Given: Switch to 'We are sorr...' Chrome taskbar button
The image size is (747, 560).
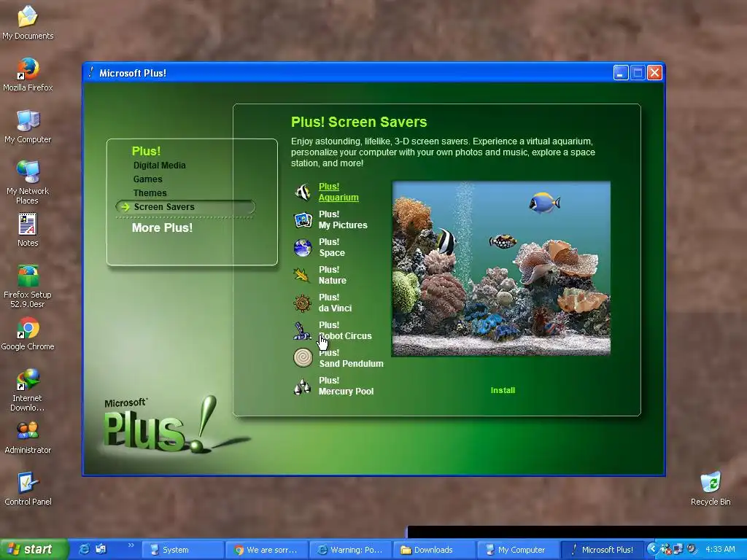Looking at the screenshot, I should coord(266,550).
